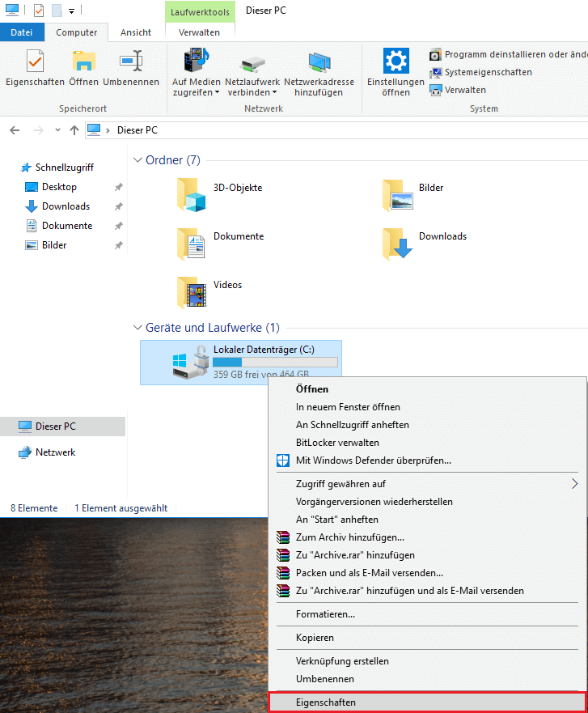Switch to the Verwalten ribbon tab

point(199,32)
